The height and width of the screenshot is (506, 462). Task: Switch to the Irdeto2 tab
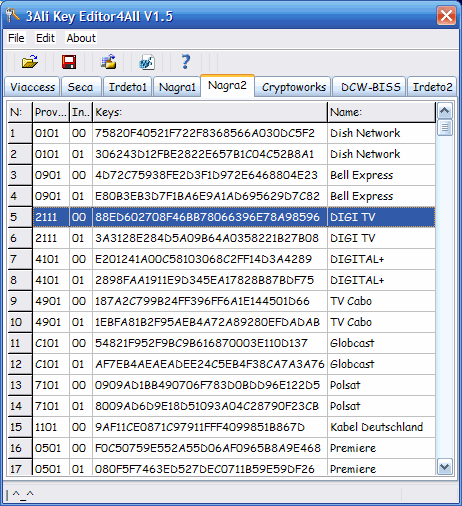432,87
